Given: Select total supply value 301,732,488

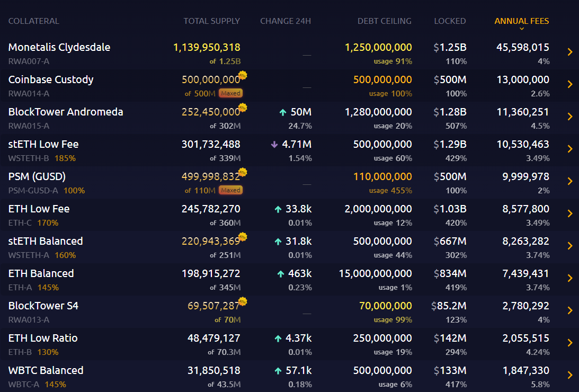Looking at the screenshot, I should (211, 144).
